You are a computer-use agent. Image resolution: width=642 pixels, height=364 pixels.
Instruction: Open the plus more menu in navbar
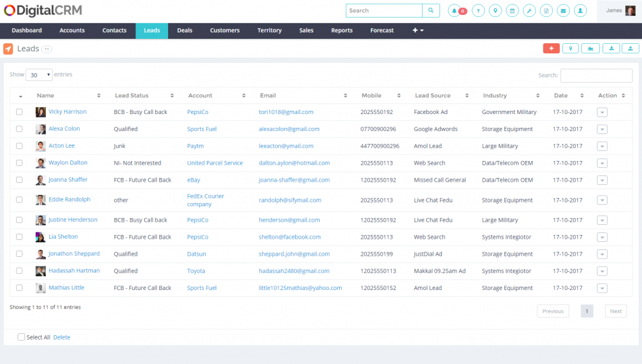tap(418, 30)
